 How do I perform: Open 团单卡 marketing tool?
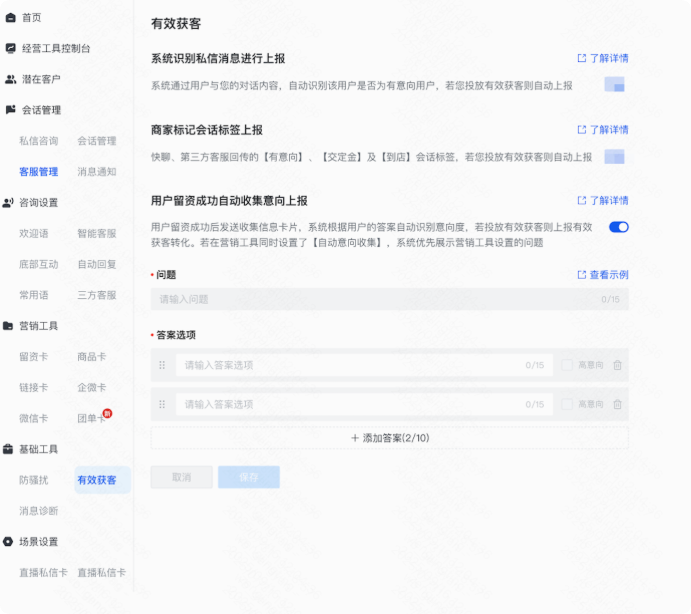click(91, 418)
